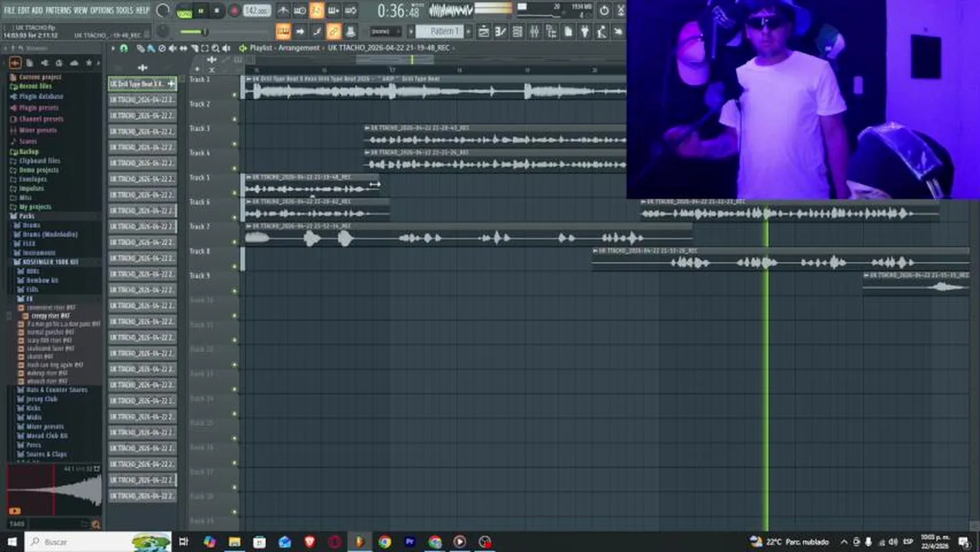Toggle the step editing overdub icon
Screen dimensions: 980x552
coord(334,11)
